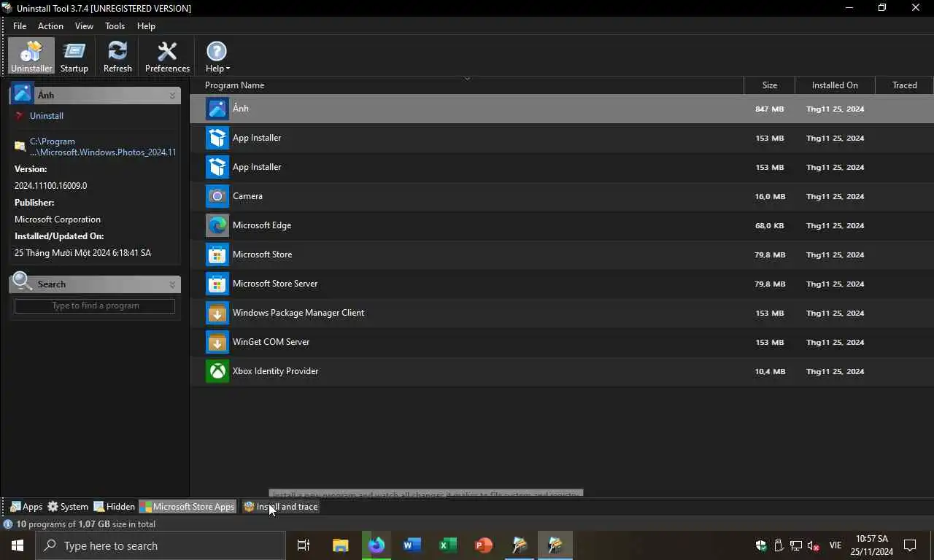Collapse the Ảnh details panel
This screenshot has width=934, height=560.
173,96
